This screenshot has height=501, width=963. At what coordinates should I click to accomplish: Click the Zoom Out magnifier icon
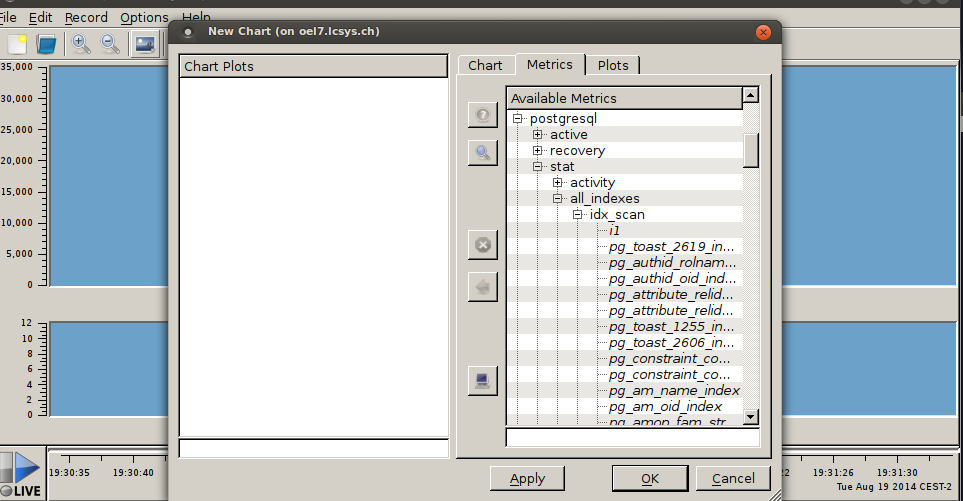pos(110,44)
